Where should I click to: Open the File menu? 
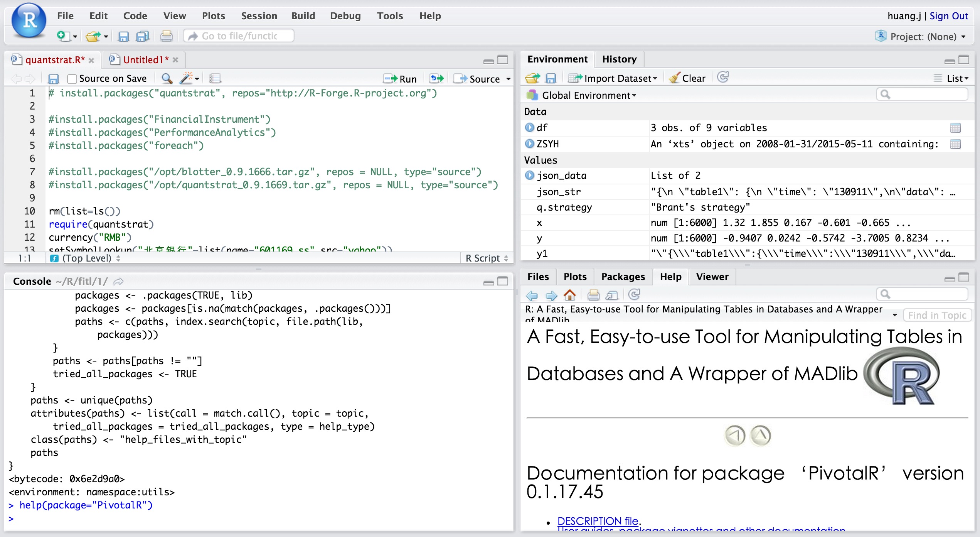pos(65,16)
